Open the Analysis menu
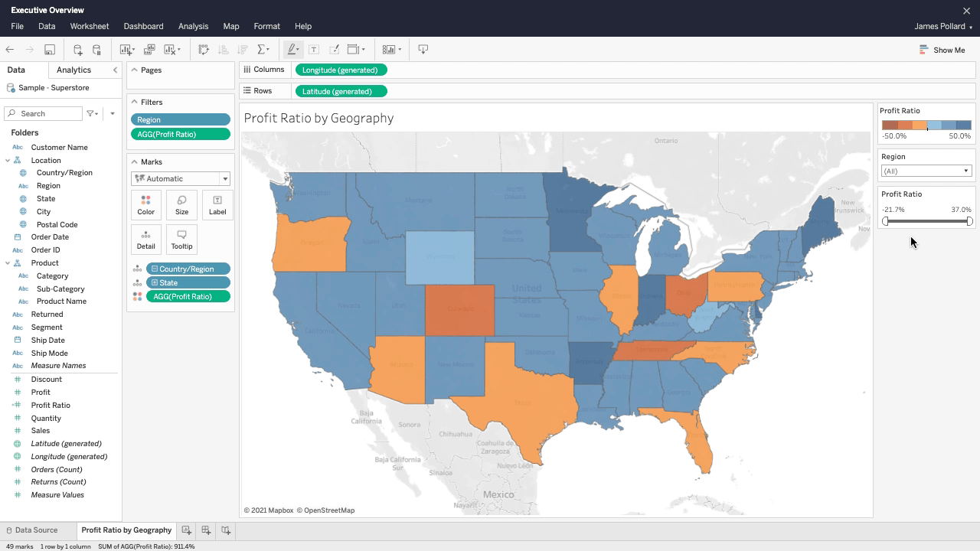Screen dimensions: 980x551 click(x=193, y=26)
